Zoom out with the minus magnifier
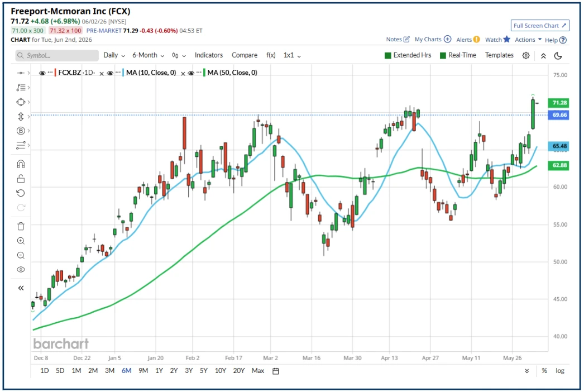The image size is (584, 392). [x=21, y=255]
